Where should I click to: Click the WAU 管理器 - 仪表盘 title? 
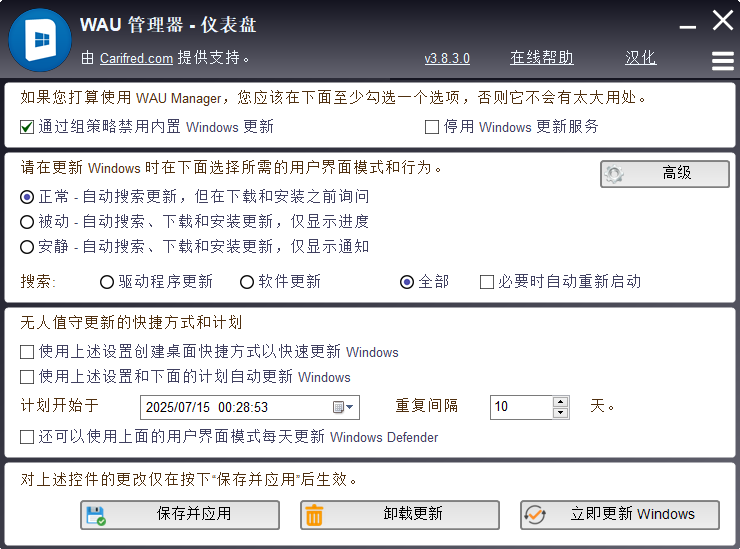tap(168, 25)
